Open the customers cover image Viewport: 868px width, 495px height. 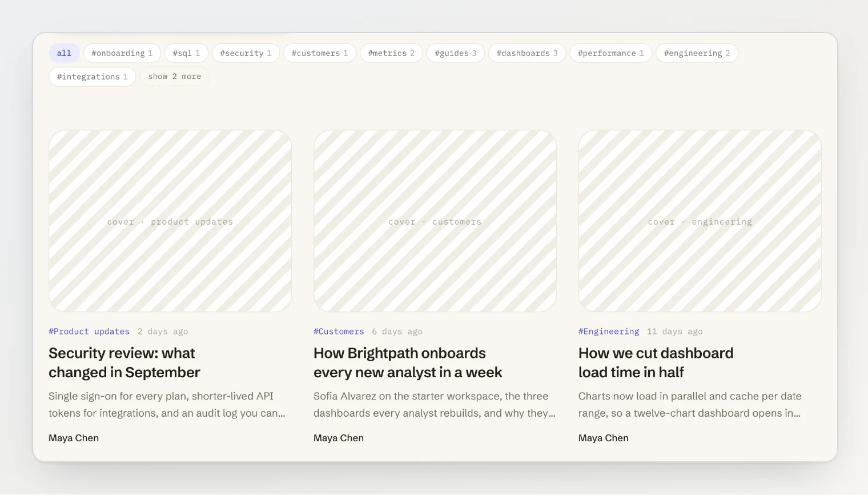[435, 221]
